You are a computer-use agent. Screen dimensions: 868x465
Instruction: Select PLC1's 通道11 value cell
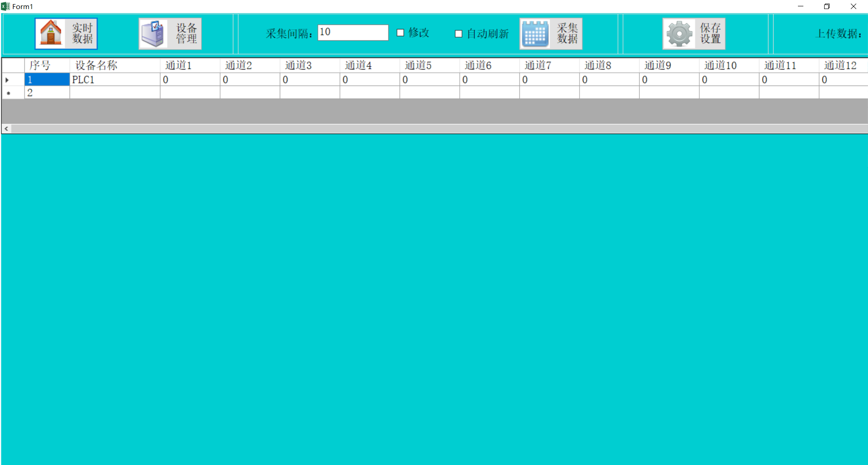pos(789,80)
